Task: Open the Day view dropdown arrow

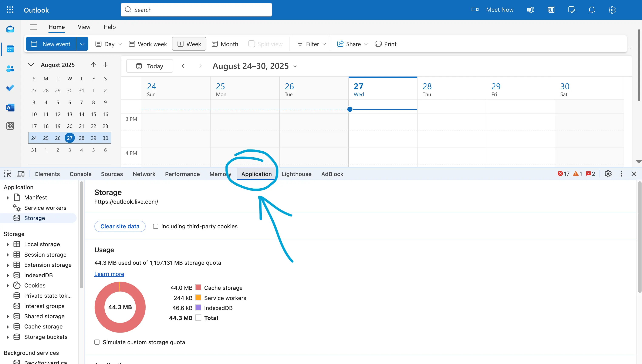Action: coord(120,44)
